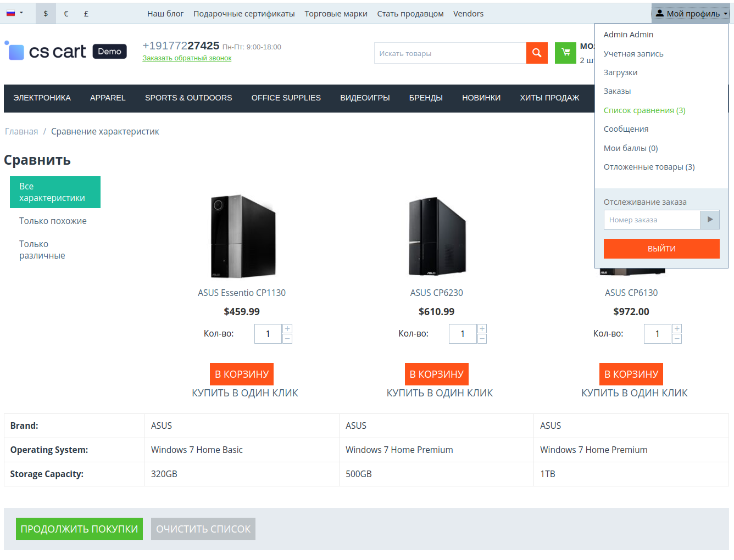Select dollar currency symbol
Image resolution: width=734 pixels, height=560 pixels.
46,14
